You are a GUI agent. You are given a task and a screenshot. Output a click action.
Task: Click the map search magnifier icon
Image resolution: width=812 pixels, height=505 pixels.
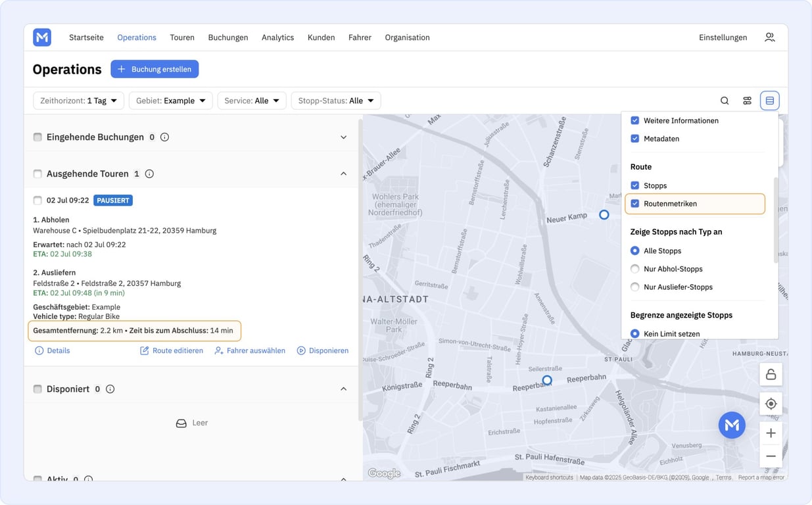pyautogui.click(x=725, y=101)
